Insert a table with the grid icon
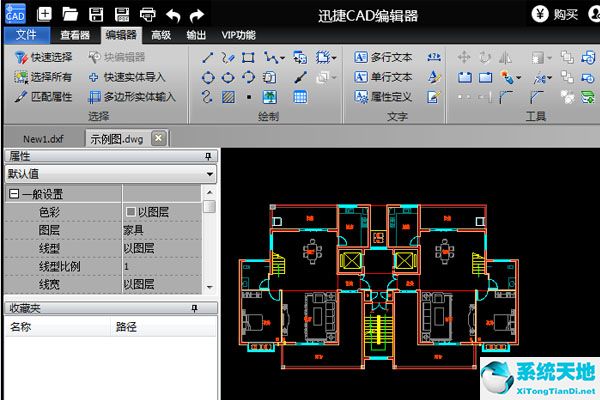Screen dimensions: 600x400 pyautogui.click(x=300, y=97)
